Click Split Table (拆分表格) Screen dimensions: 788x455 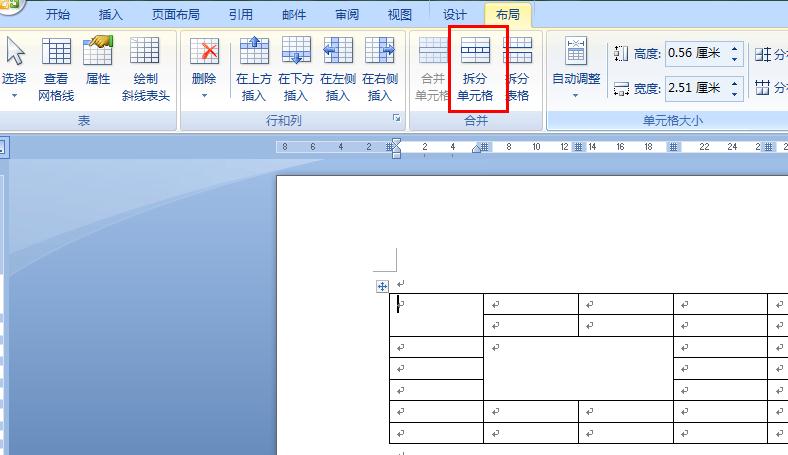click(x=518, y=69)
